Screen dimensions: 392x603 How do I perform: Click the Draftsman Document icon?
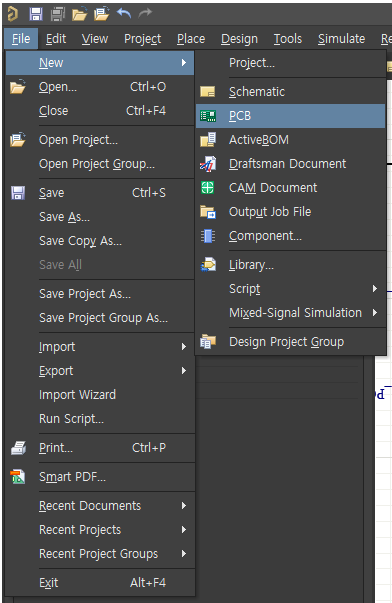208,164
